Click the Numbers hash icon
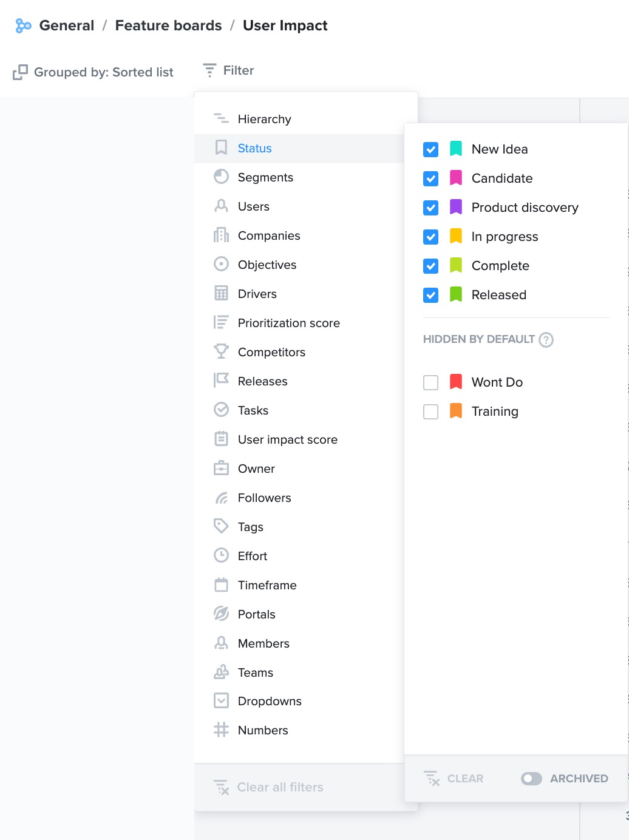 [x=221, y=730]
